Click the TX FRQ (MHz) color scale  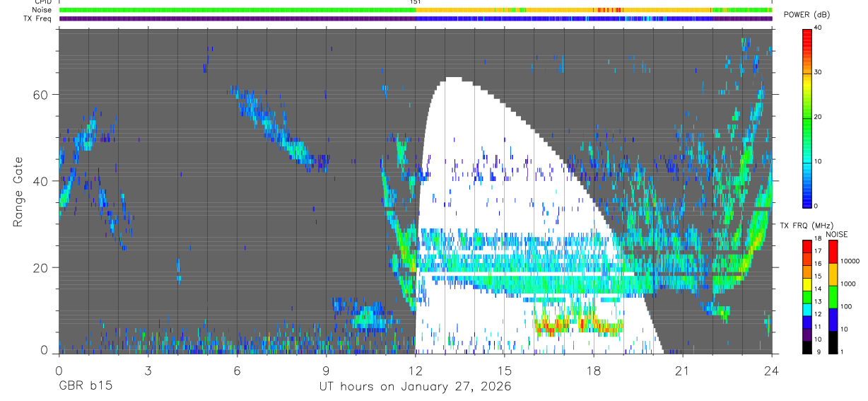(x=807, y=297)
